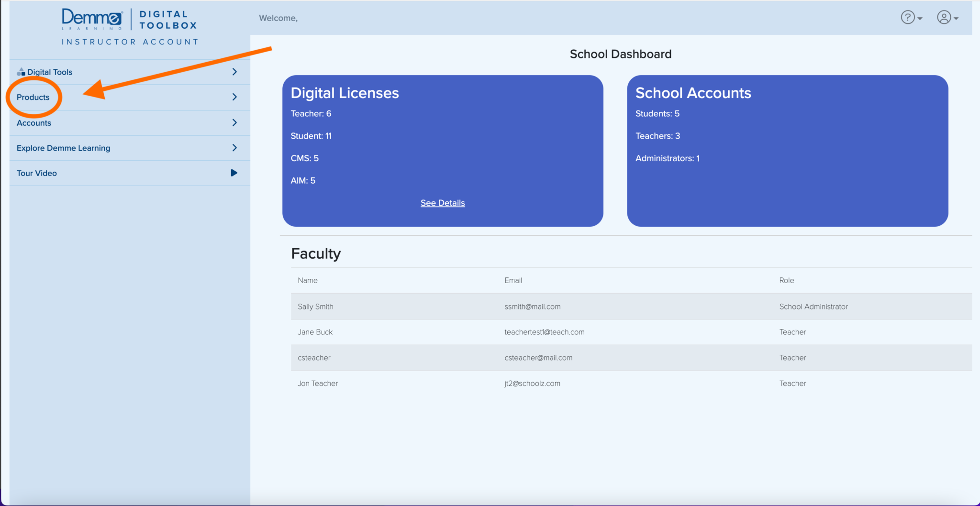Expand the Accounts sidebar section
The height and width of the screenshot is (506, 980).
pos(234,122)
